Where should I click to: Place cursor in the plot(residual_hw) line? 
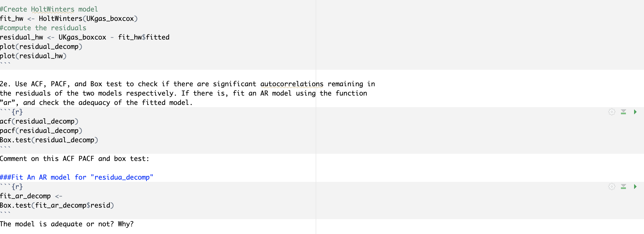(33, 56)
